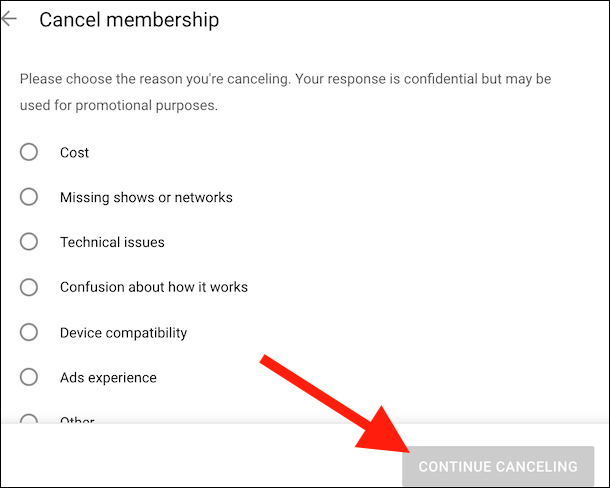Choose the Ads experience radio button

click(29, 377)
